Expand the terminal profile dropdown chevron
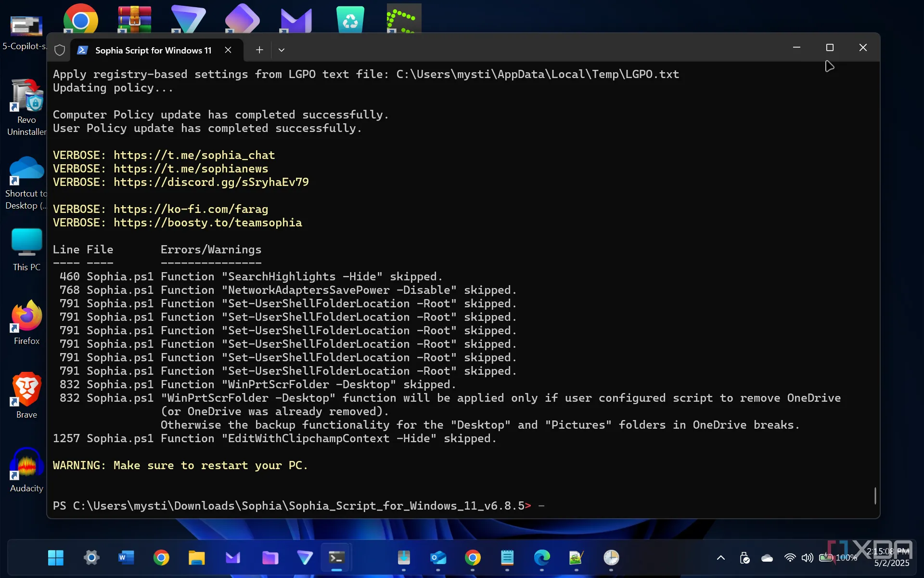This screenshot has height=578, width=924. click(282, 50)
